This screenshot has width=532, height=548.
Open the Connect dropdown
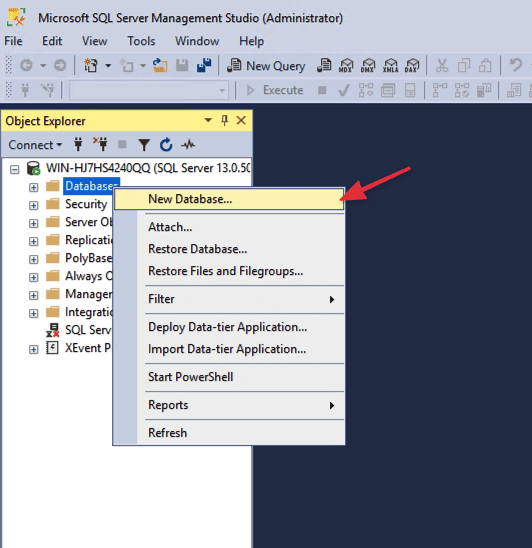(35, 145)
